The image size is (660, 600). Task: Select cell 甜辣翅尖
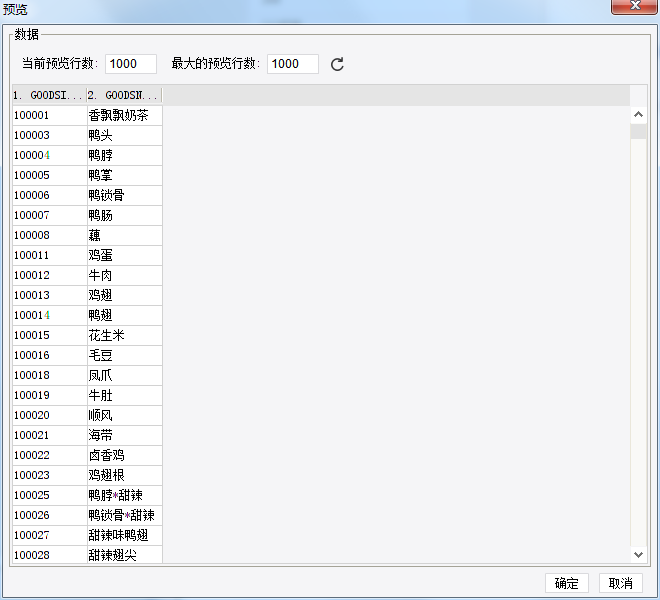pyautogui.click(x=125, y=555)
